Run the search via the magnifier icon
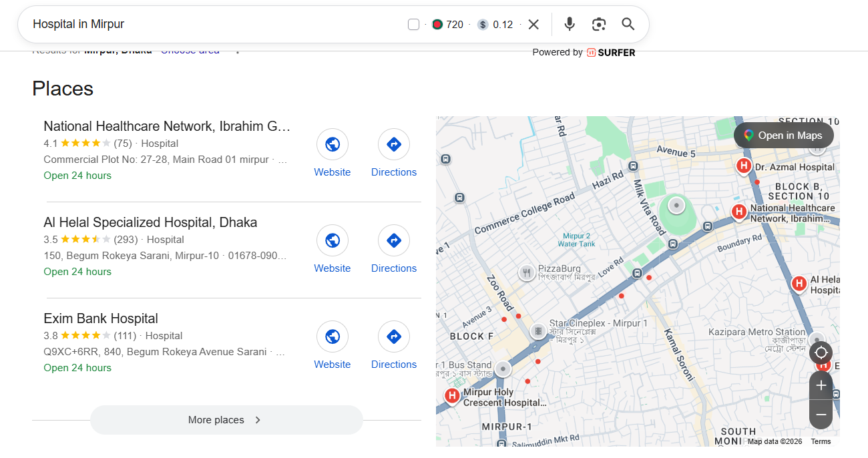Screen dimensions: 868x458 (x=628, y=24)
